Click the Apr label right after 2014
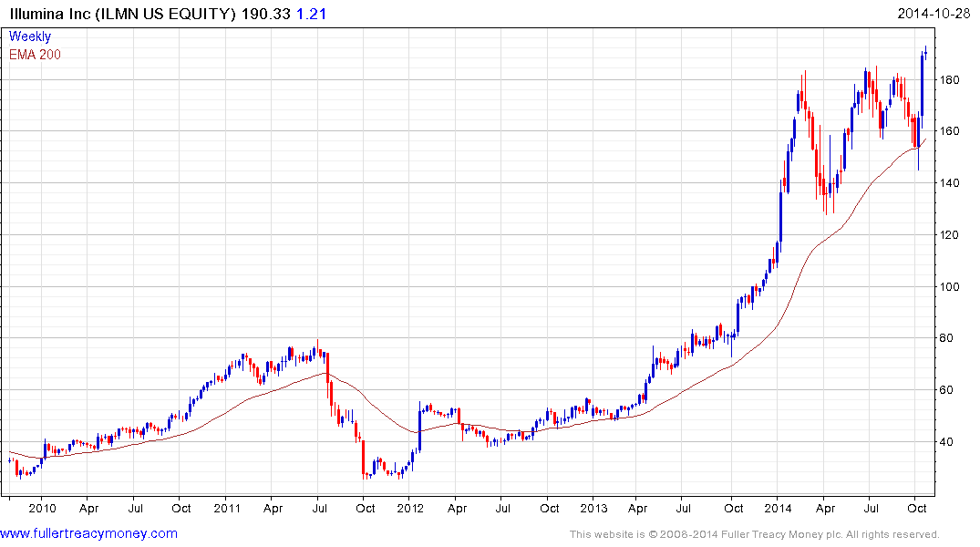The image size is (980, 547). 825,508
